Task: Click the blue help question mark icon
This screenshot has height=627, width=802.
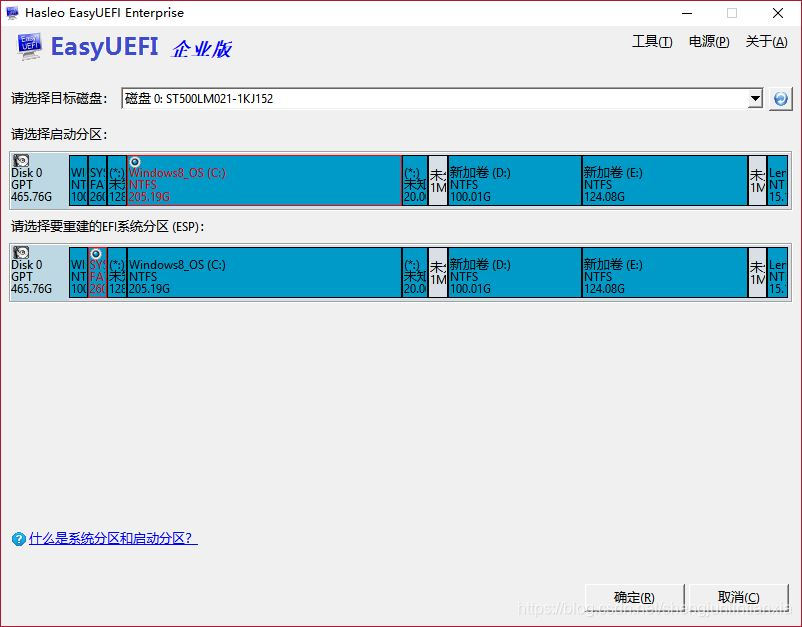Action: coord(18,539)
